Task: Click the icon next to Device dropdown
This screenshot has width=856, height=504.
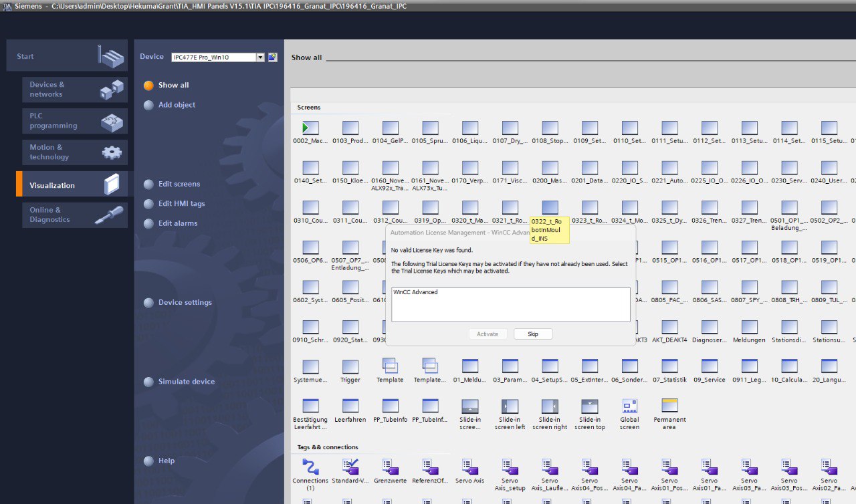Action: tap(272, 57)
